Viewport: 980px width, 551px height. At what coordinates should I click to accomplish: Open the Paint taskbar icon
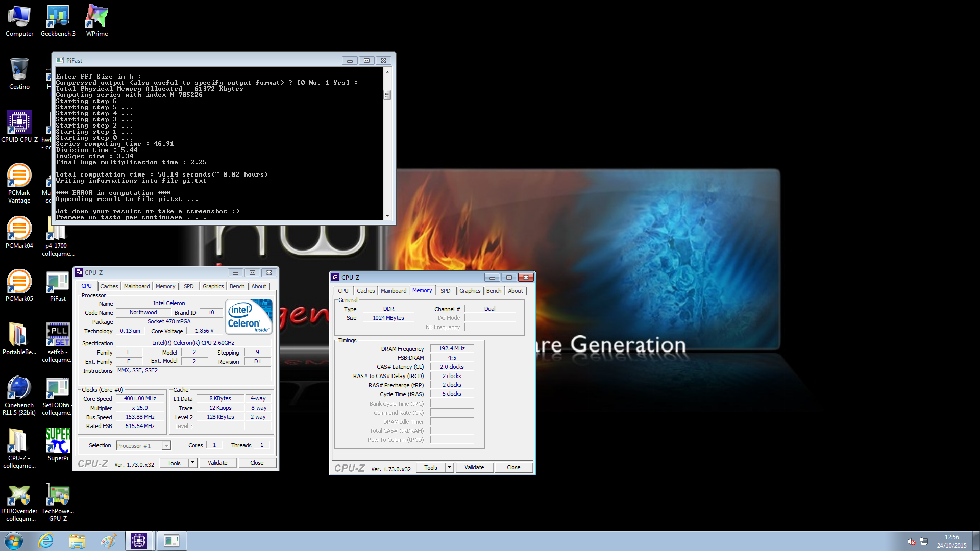point(108,541)
